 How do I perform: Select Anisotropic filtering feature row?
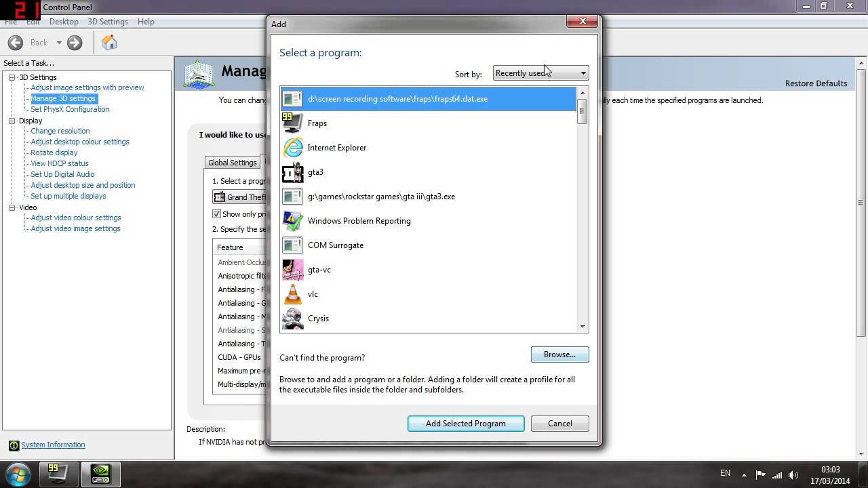(x=239, y=276)
